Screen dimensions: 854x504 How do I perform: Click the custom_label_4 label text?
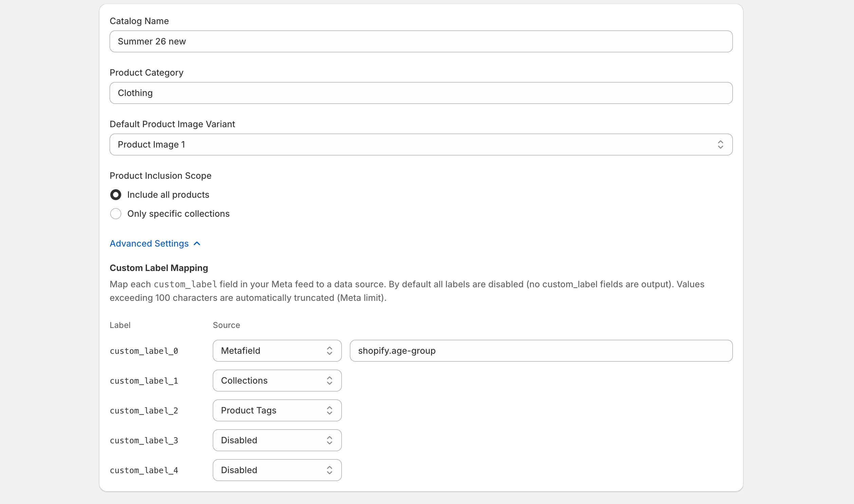pyautogui.click(x=144, y=471)
